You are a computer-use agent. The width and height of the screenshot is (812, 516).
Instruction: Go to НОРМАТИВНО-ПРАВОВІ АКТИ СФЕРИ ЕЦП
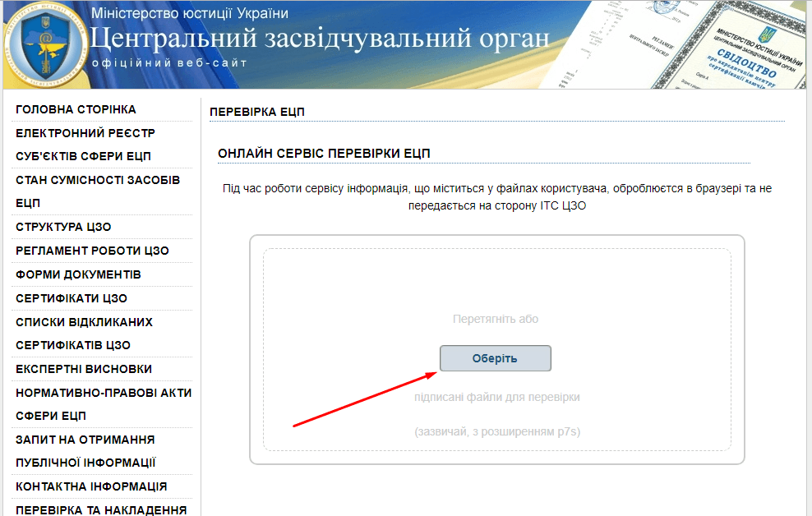(103, 404)
